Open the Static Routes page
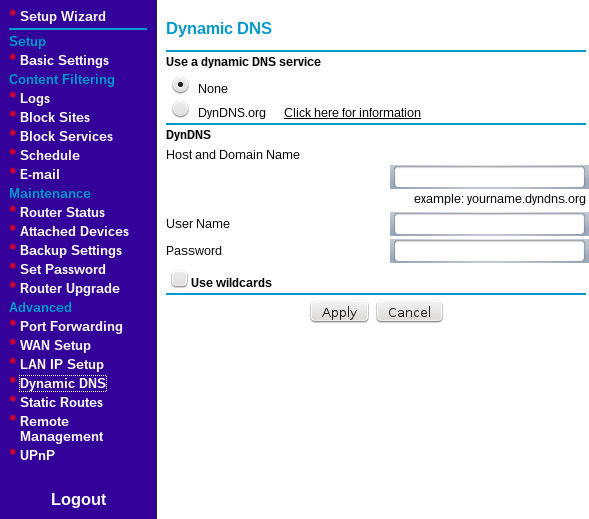This screenshot has height=519, width=589. [61, 403]
